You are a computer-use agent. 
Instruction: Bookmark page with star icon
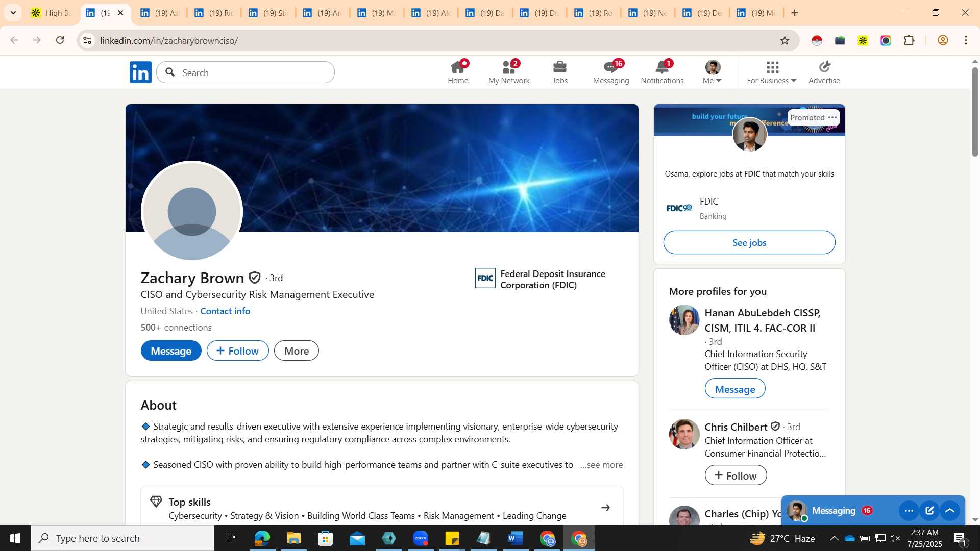(785, 40)
